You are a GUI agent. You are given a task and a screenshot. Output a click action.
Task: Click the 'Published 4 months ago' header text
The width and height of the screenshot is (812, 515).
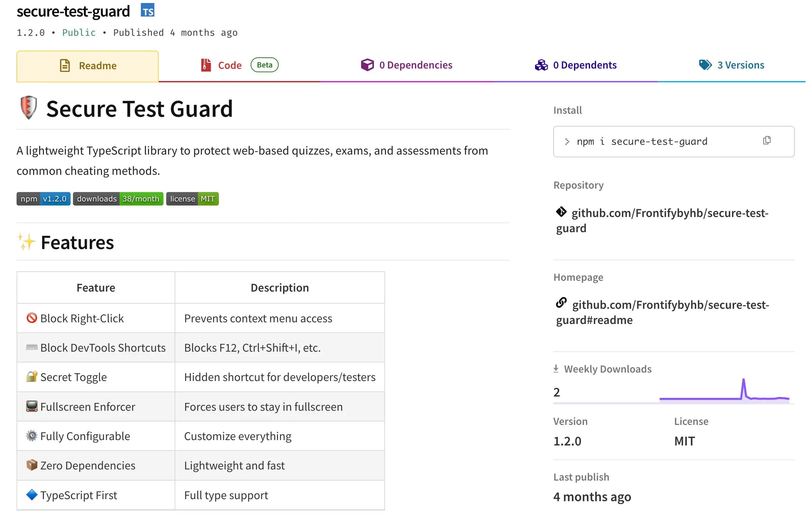pos(175,33)
